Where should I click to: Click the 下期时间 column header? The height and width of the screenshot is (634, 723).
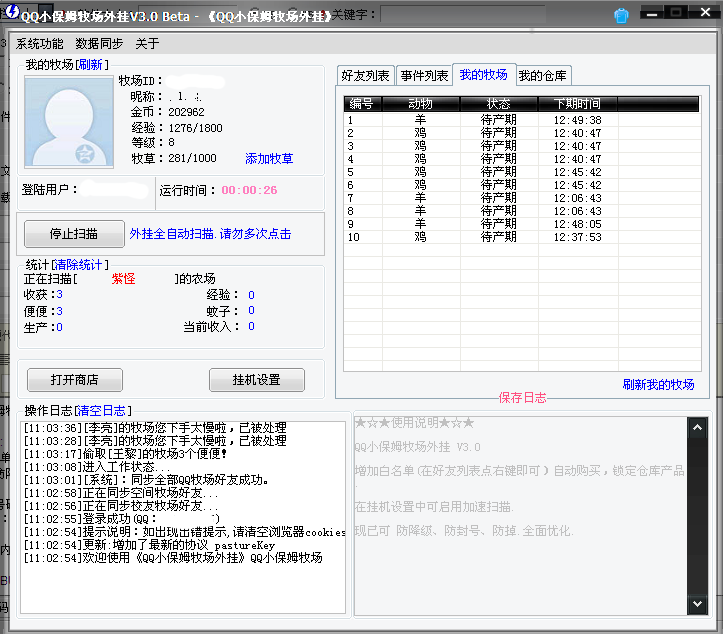(578, 104)
